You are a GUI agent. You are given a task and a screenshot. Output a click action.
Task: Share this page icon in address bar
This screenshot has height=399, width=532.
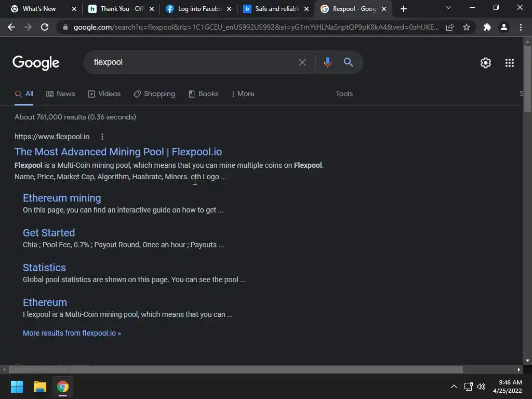point(450,27)
